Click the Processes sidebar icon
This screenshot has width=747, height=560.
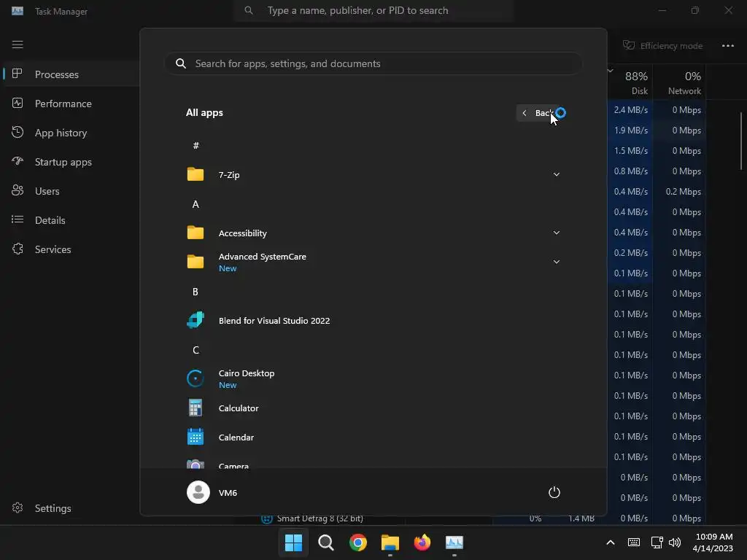[18, 74]
